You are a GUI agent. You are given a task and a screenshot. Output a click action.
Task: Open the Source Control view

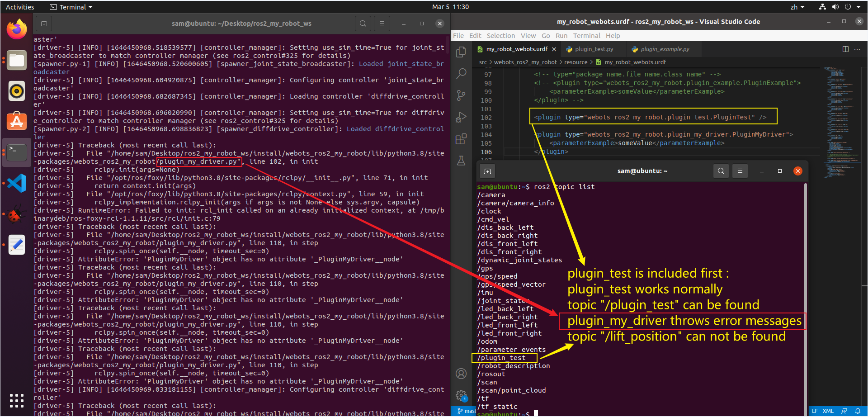click(461, 95)
